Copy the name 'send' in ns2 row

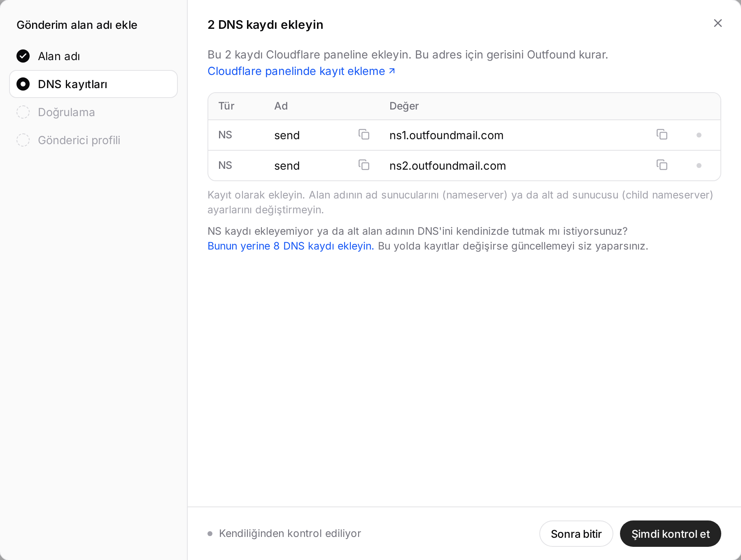pos(364,165)
